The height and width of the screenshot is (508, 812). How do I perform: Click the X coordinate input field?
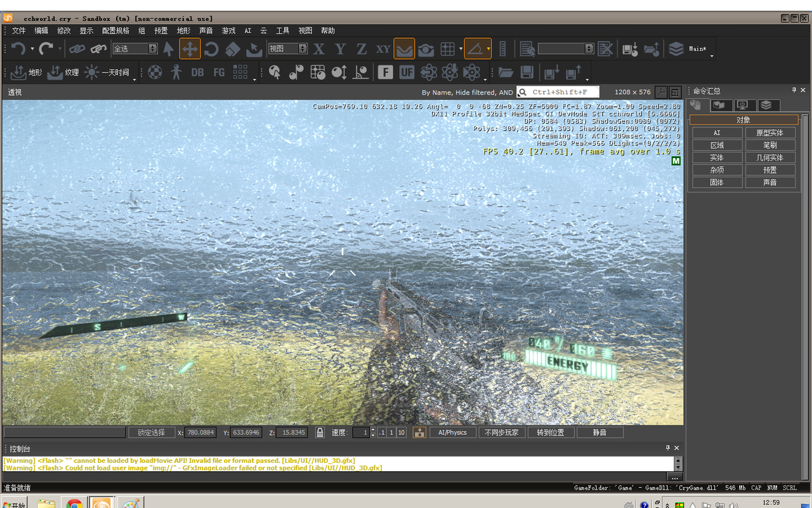(x=201, y=432)
